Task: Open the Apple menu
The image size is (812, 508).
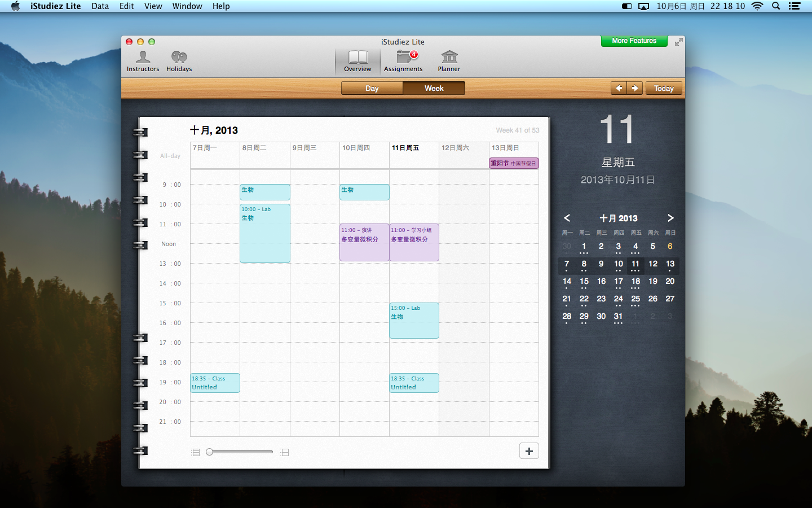Action: click(15, 6)
